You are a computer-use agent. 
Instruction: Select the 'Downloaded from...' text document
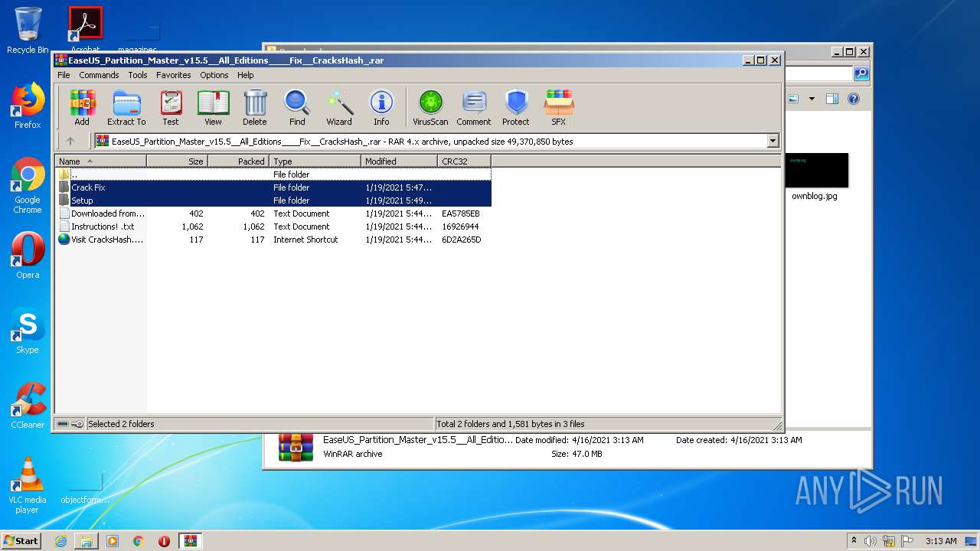273,214
